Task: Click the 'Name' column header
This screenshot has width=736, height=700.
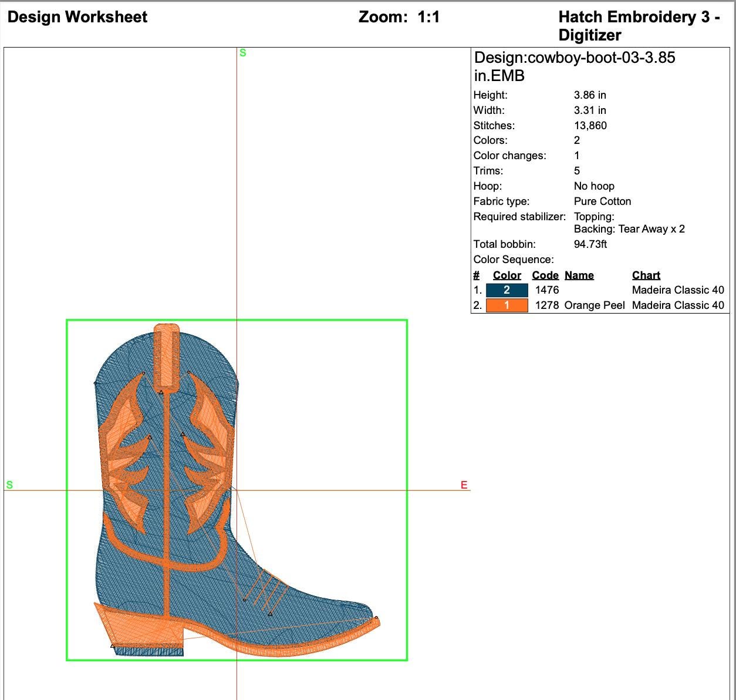Action: 579,275
